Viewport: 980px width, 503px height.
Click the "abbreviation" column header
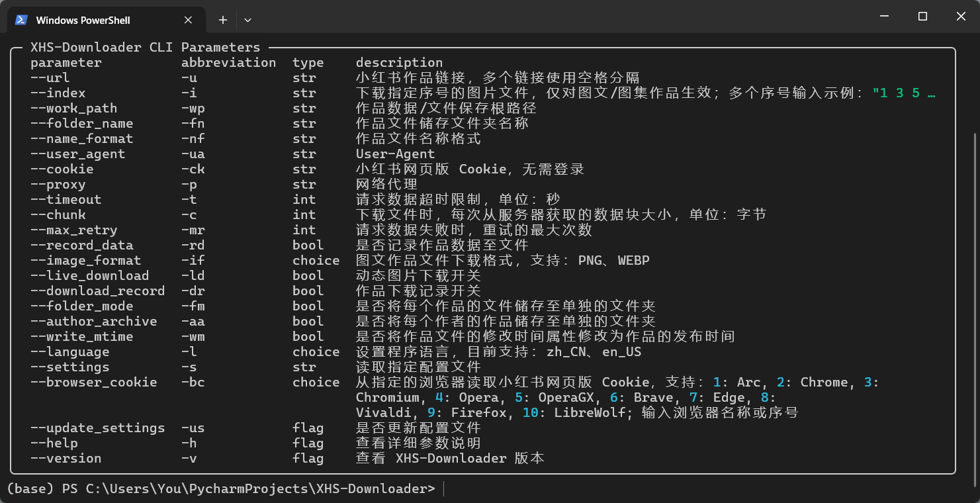click(228, 63)
